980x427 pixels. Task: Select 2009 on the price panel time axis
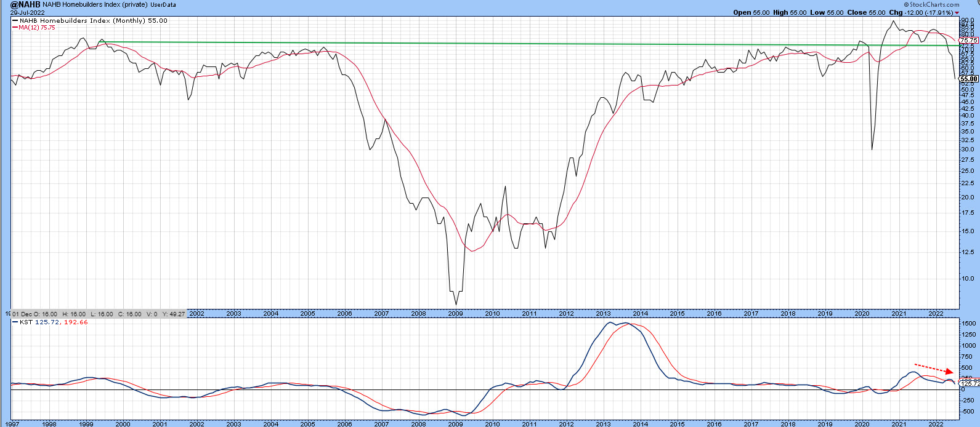[x=455, y=314]
